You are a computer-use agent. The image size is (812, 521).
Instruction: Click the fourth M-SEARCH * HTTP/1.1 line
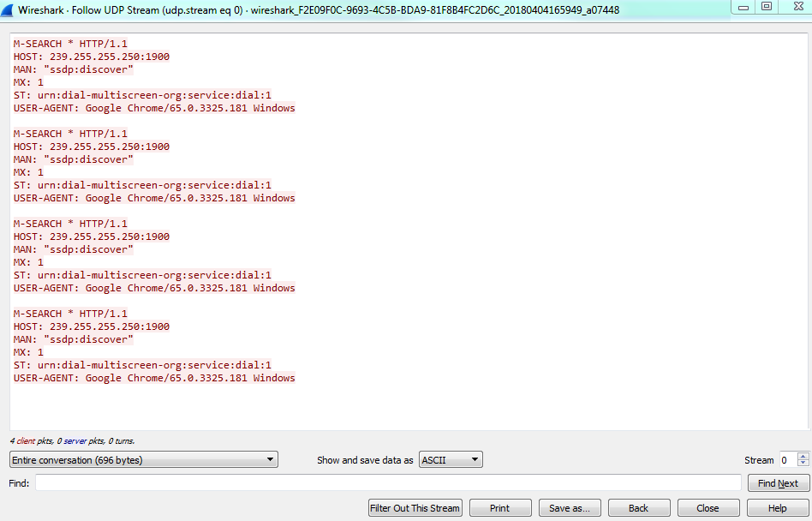click(x=70, y=314)
